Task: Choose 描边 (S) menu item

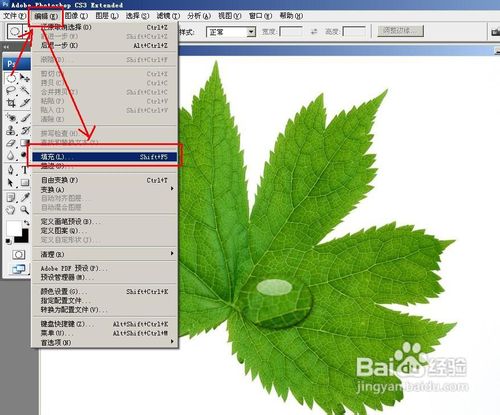Action: pos(105,166)
